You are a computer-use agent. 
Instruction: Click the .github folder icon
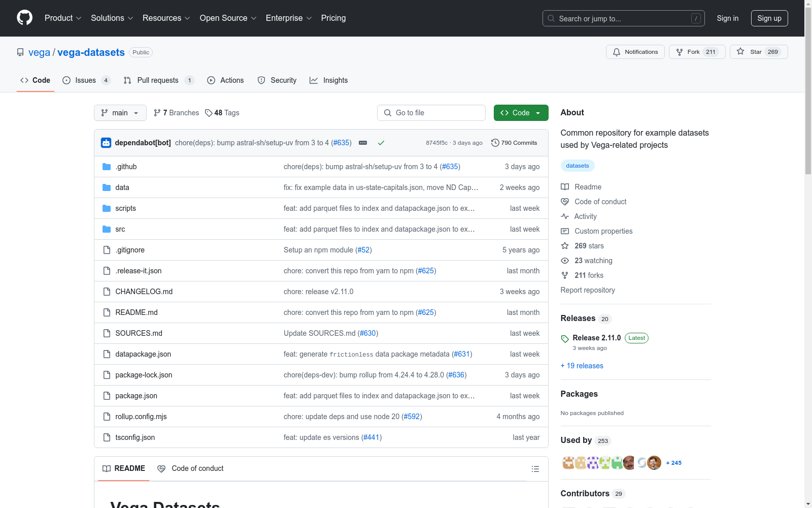pos(107,167)
